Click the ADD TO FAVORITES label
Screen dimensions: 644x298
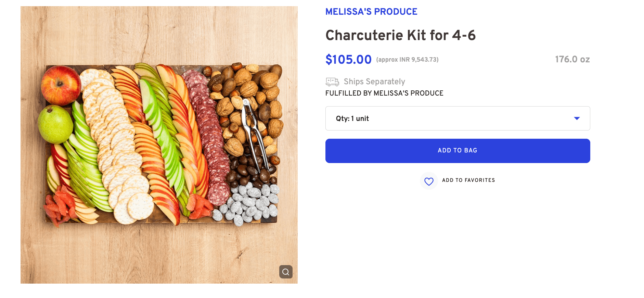[469, 181]
